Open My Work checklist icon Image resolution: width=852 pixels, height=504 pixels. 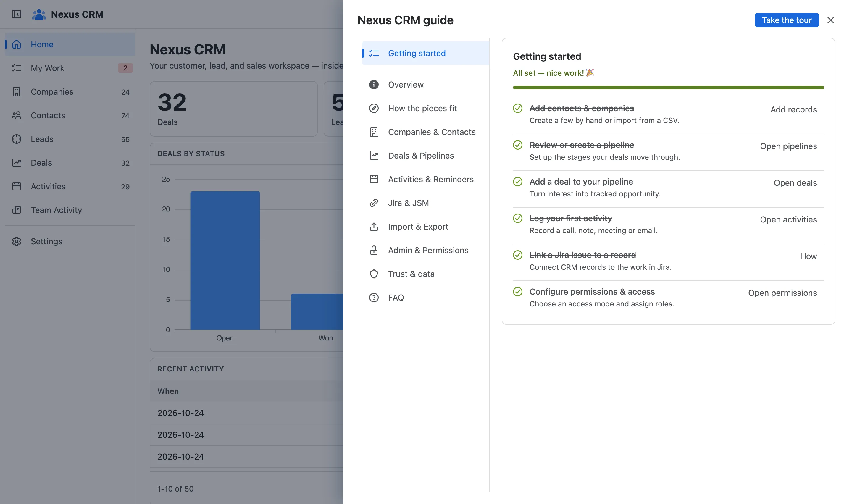16,68
